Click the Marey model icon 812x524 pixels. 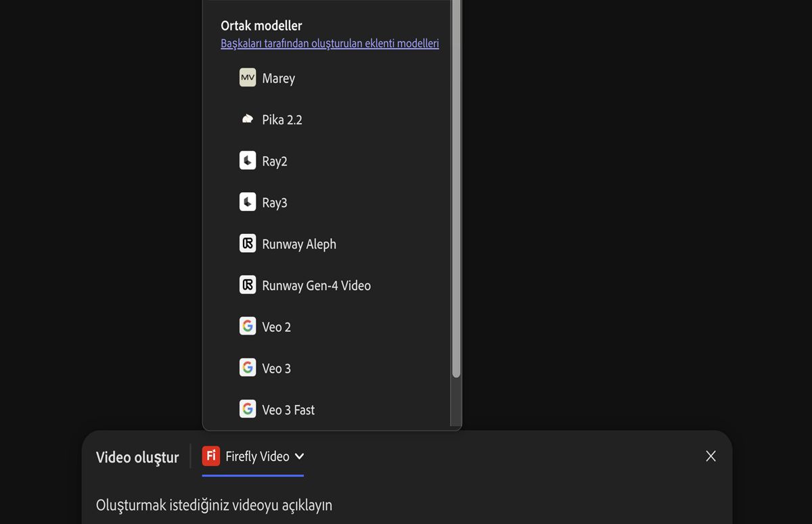[248, 78]
